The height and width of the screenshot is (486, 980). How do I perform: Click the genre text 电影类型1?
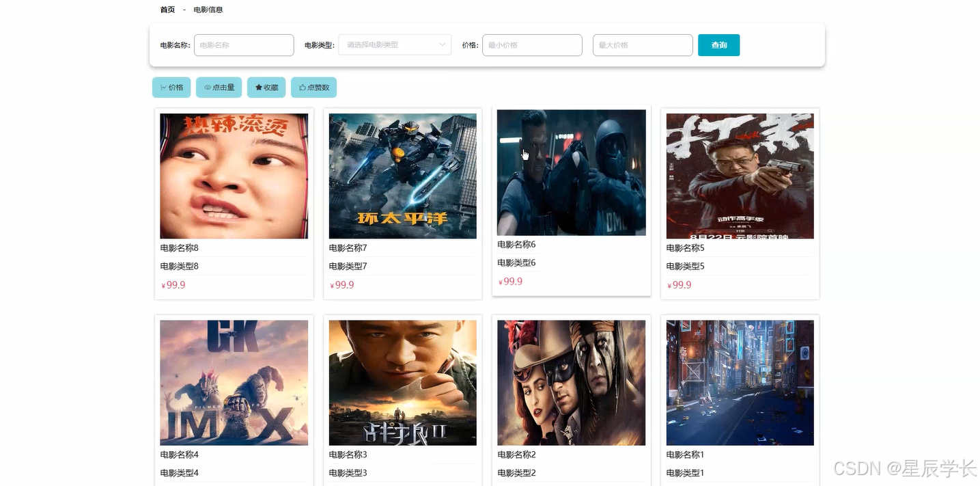(686, 473)
